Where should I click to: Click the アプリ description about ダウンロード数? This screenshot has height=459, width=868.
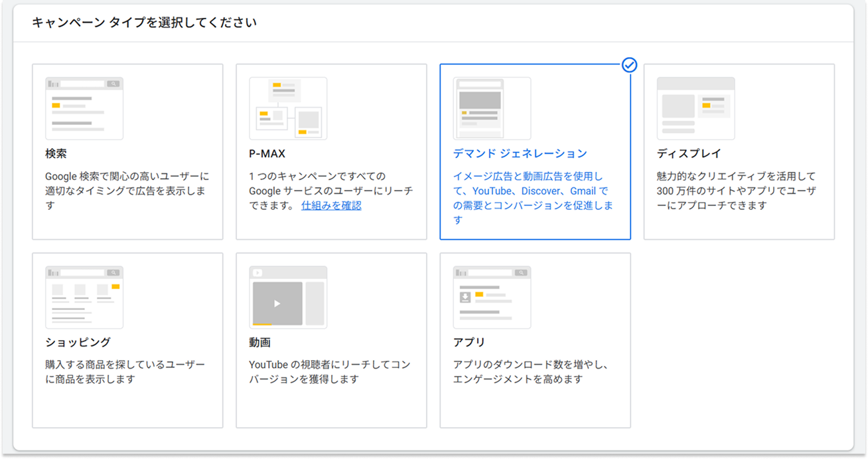click(x=531, y=372)
